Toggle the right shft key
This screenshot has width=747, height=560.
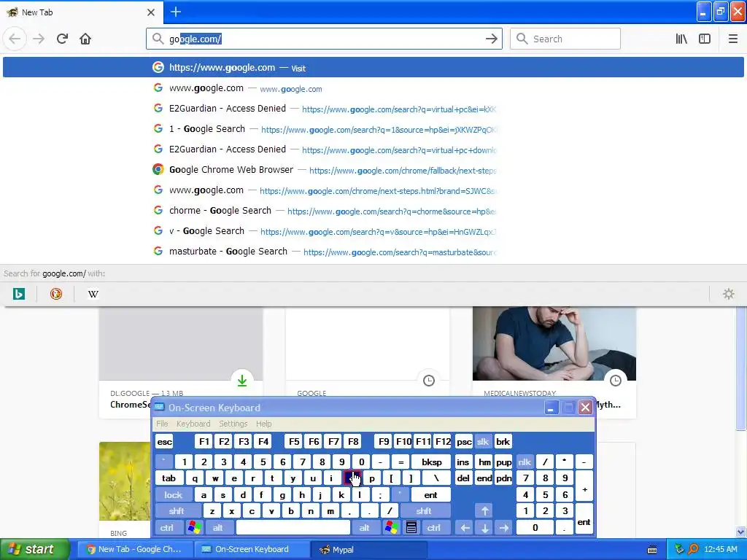point(424,511)
